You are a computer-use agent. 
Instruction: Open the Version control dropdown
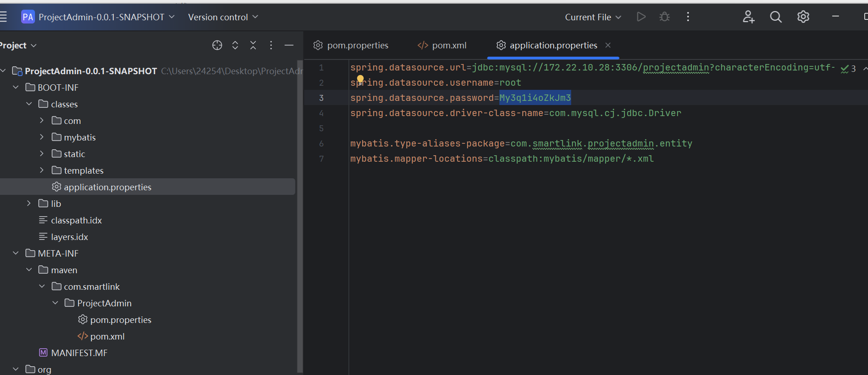(x=223, y=17)
